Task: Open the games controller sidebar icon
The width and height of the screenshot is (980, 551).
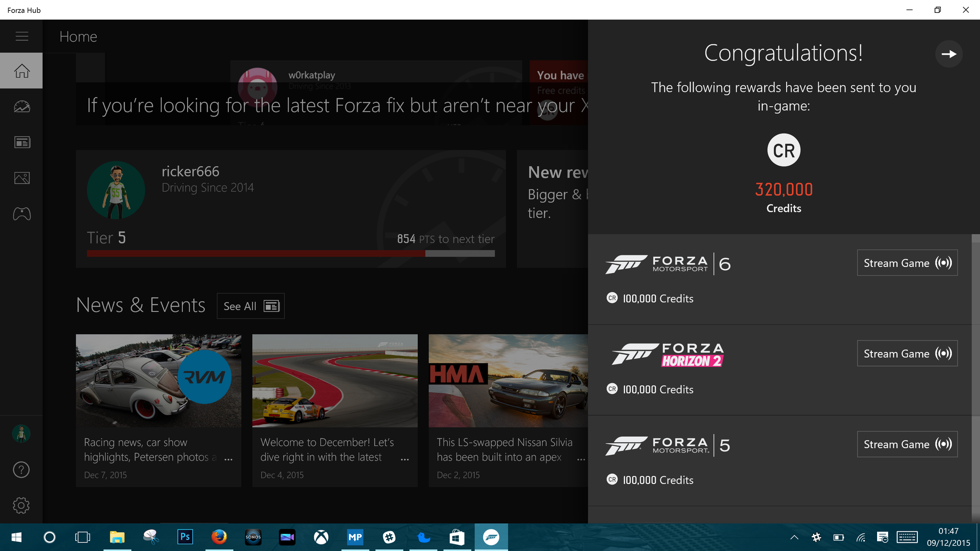Action: pyautogui.click(x=22, y=214)
